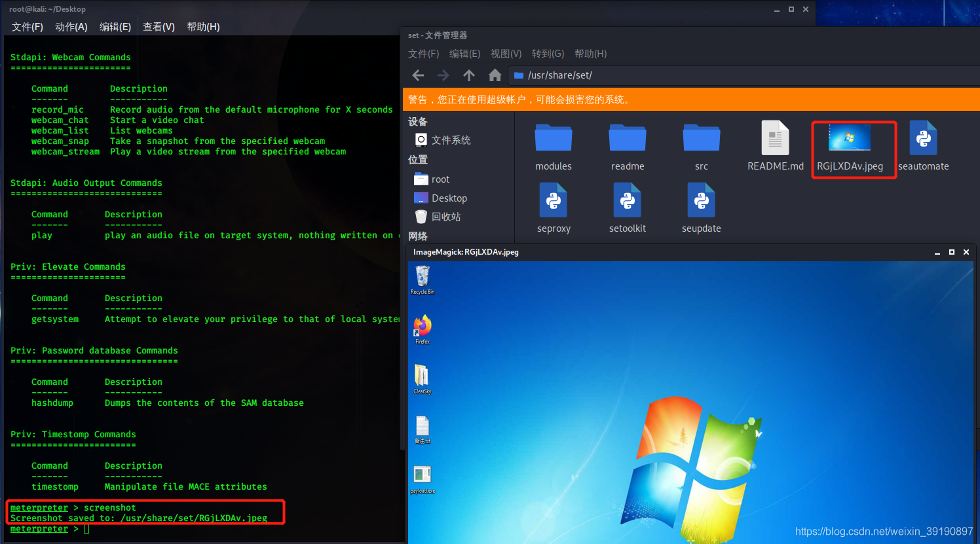Select the setoolkit Python file
This screenshot has height=544, width=980.
pyautogui.click(x=628, y=208)
